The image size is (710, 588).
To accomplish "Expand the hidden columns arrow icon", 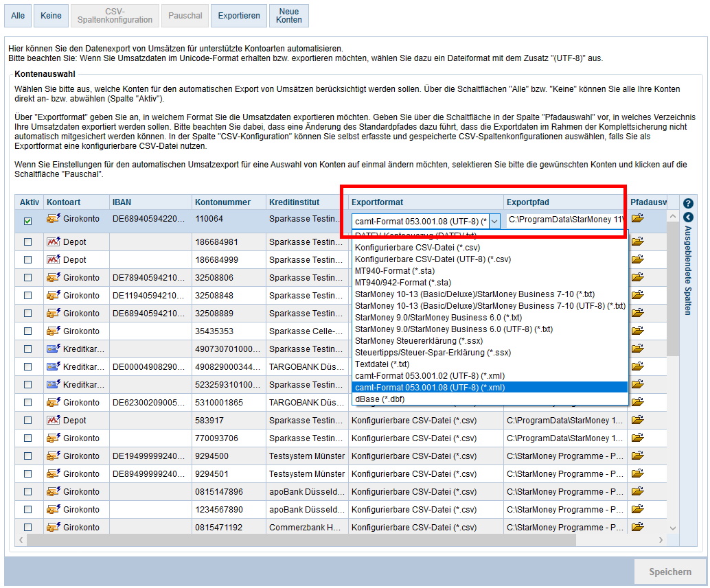I will pos(688,217).
